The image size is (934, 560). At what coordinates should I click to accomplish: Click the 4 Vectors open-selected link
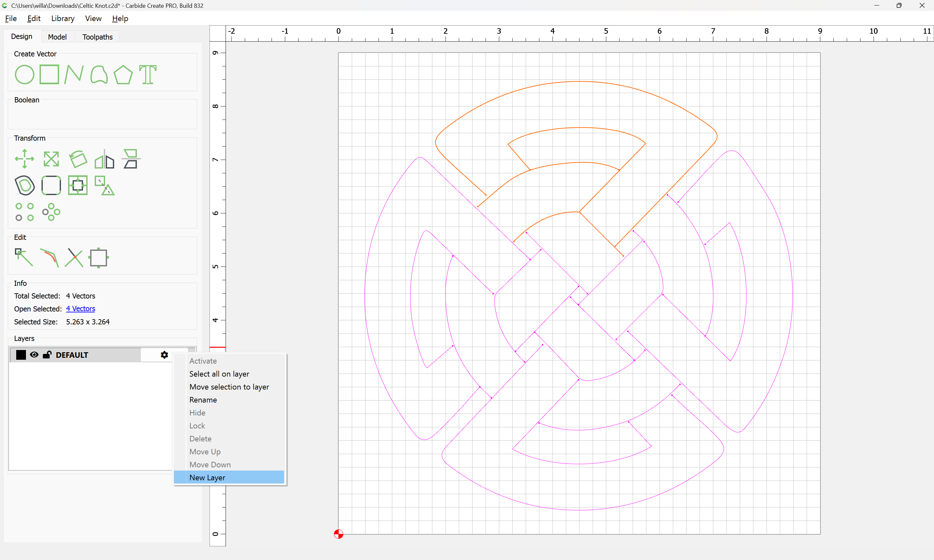[80, 309]
